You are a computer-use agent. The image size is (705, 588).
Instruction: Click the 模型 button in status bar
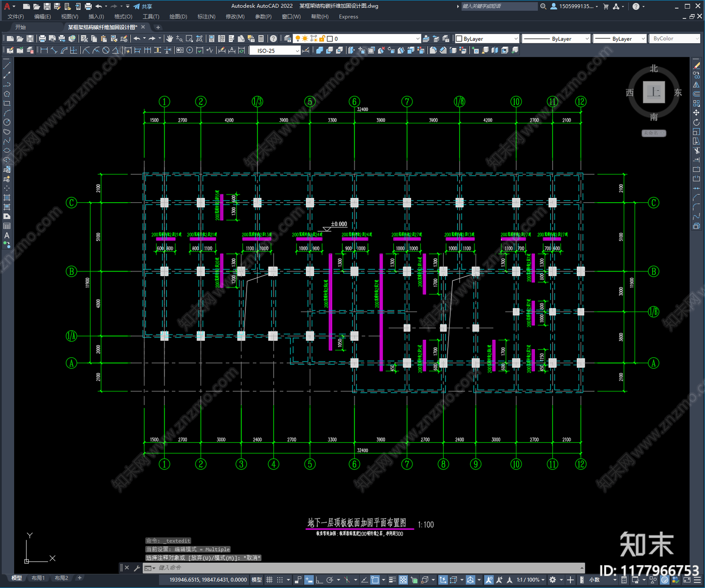(256, 580)
